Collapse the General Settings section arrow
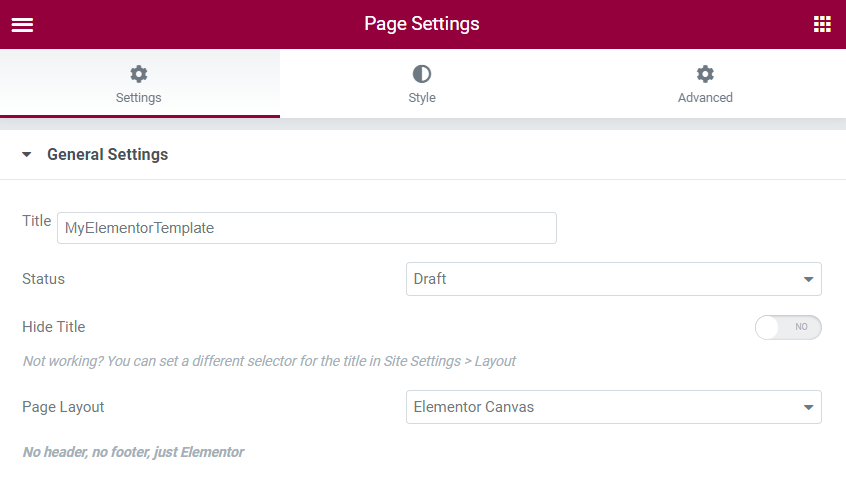The image size is (846, 479). pyautogui.click(x=27, y=155)
